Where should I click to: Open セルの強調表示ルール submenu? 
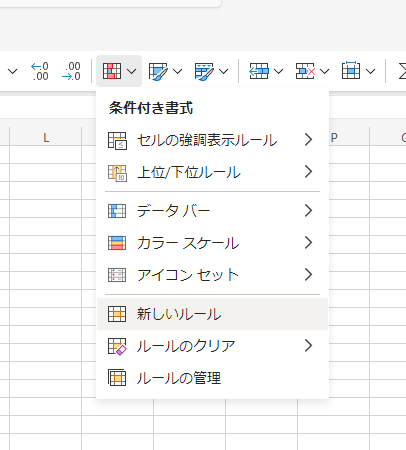212,140
